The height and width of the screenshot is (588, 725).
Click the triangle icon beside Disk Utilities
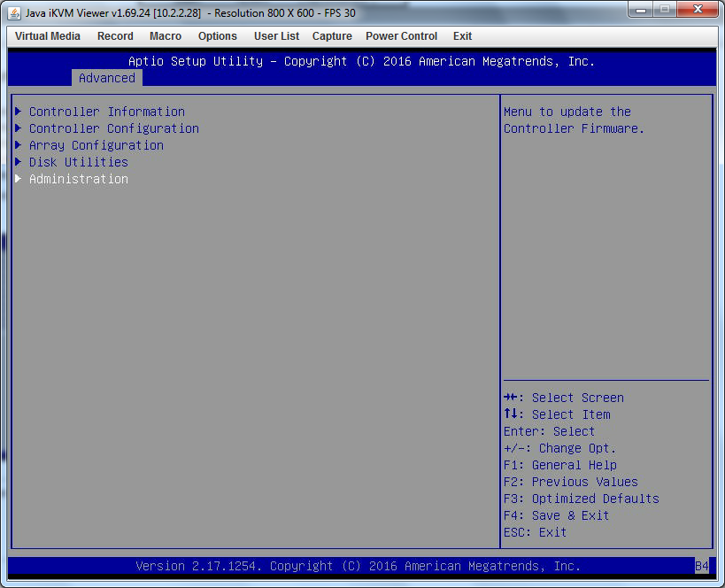19,161
